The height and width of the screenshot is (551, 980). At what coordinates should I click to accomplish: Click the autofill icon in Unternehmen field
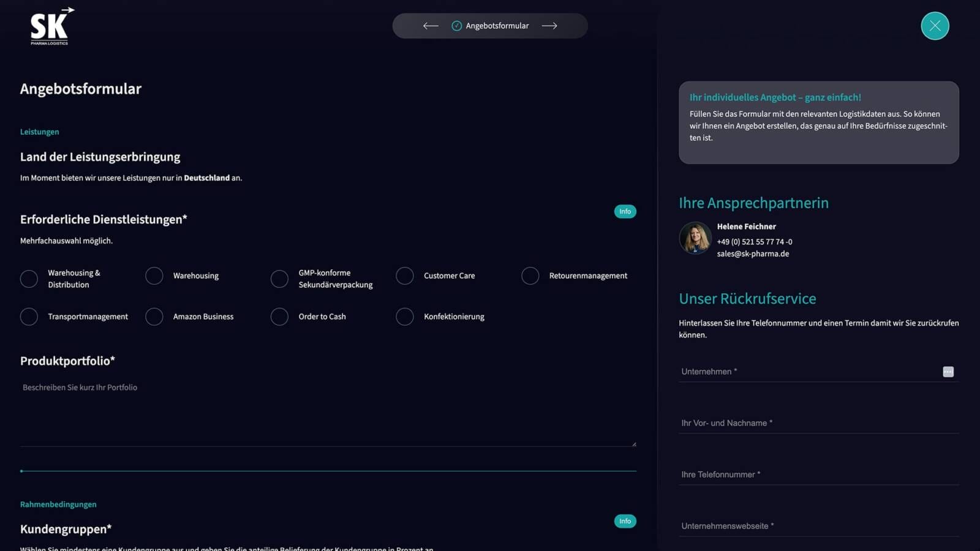(x=948, y=372)
